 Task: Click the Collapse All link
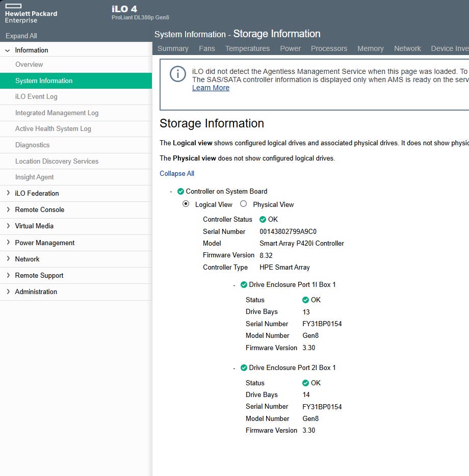point(177,174)
